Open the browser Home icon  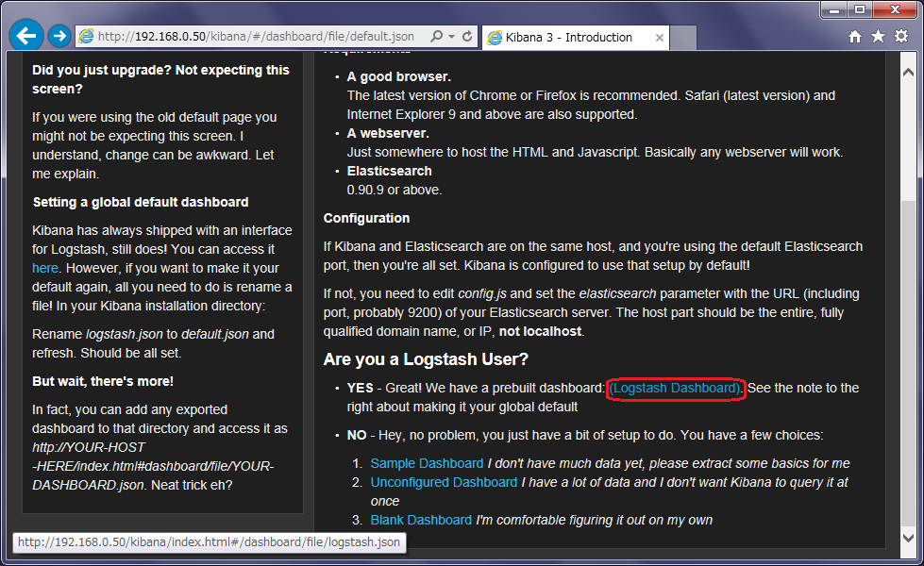(855, 37)
